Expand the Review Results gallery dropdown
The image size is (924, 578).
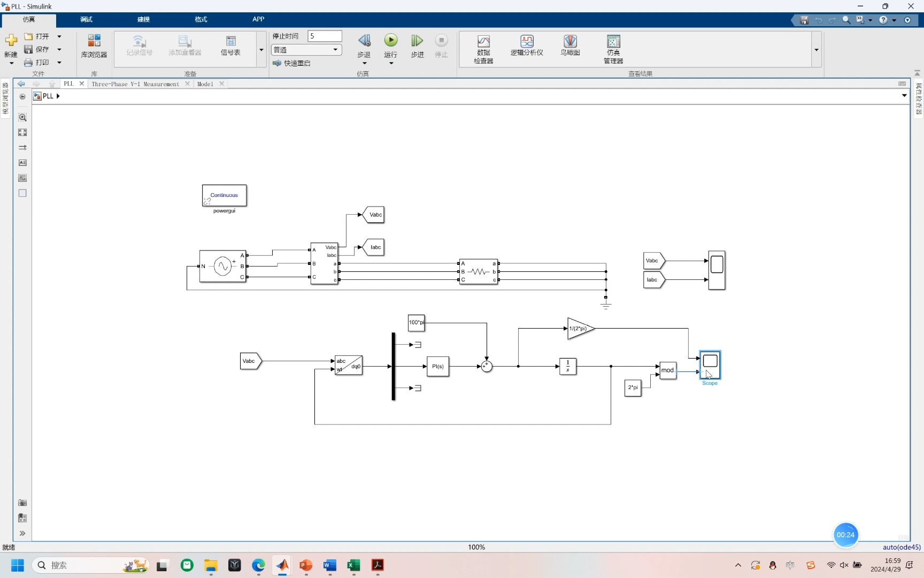[x=817, y=50]
